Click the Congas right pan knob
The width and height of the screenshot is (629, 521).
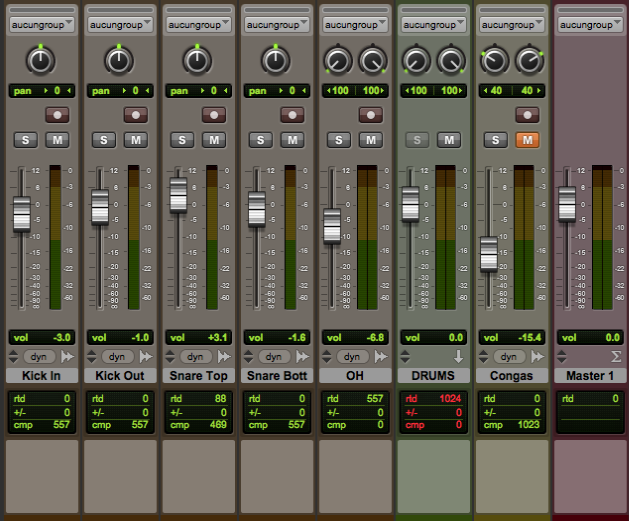click(530, 61)
